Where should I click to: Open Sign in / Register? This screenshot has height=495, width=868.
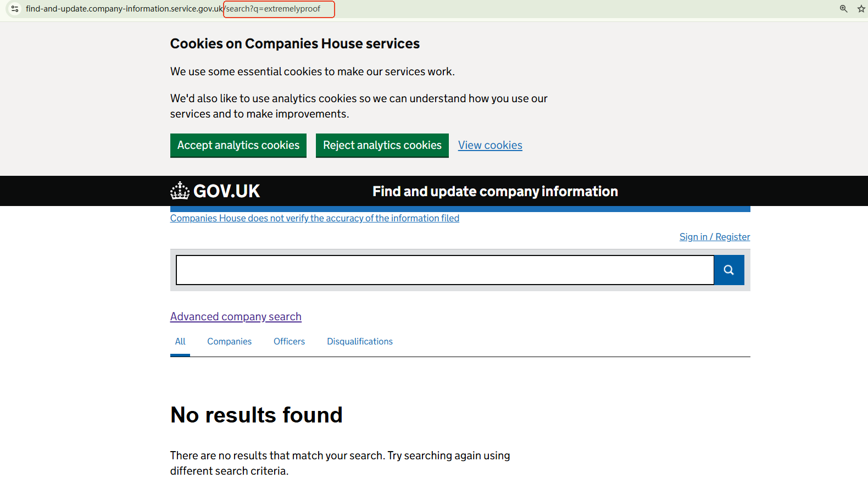point(715,237)
